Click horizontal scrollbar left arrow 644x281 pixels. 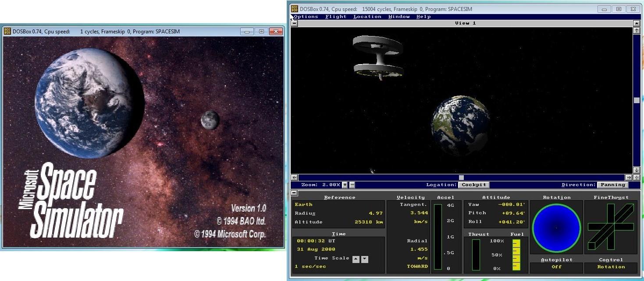(295, 177)
